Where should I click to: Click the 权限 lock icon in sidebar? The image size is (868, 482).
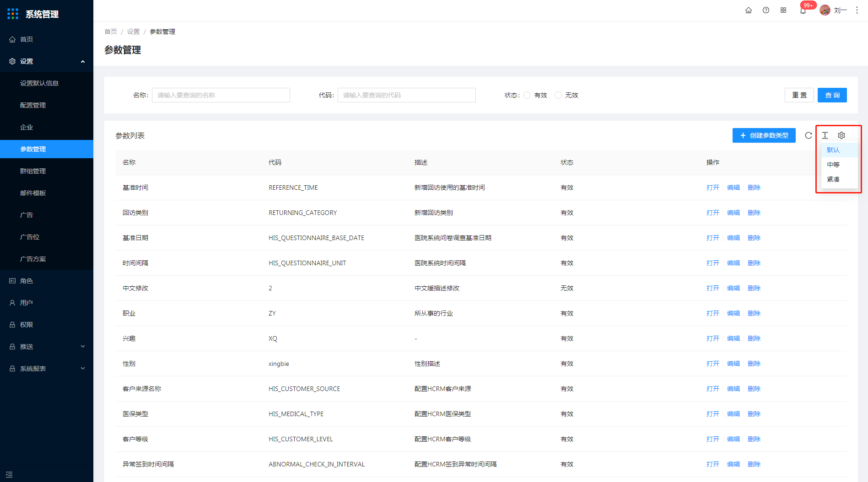[12, 325]
